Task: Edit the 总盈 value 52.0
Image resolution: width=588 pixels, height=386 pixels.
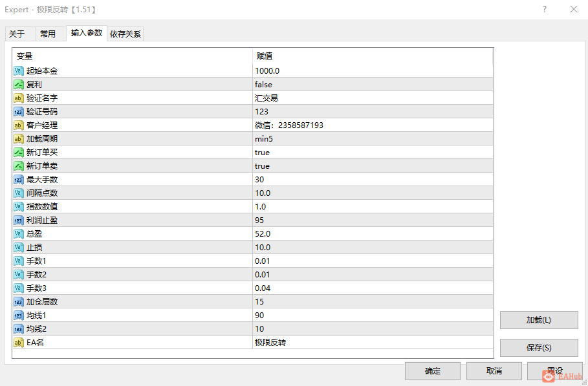Action: (x=373, y=234)
